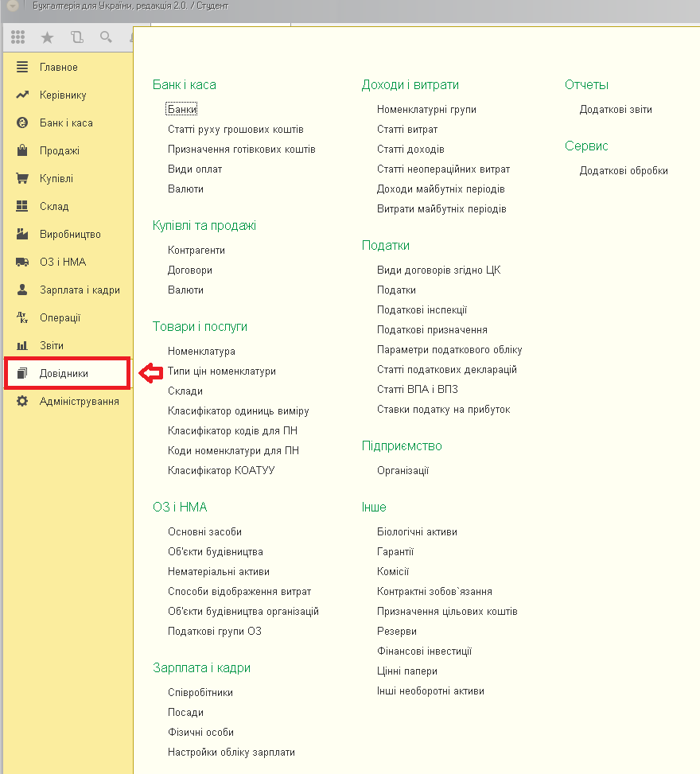Open Основні засоби directory
Screen dimensions: 700x774
coord(205,531)
